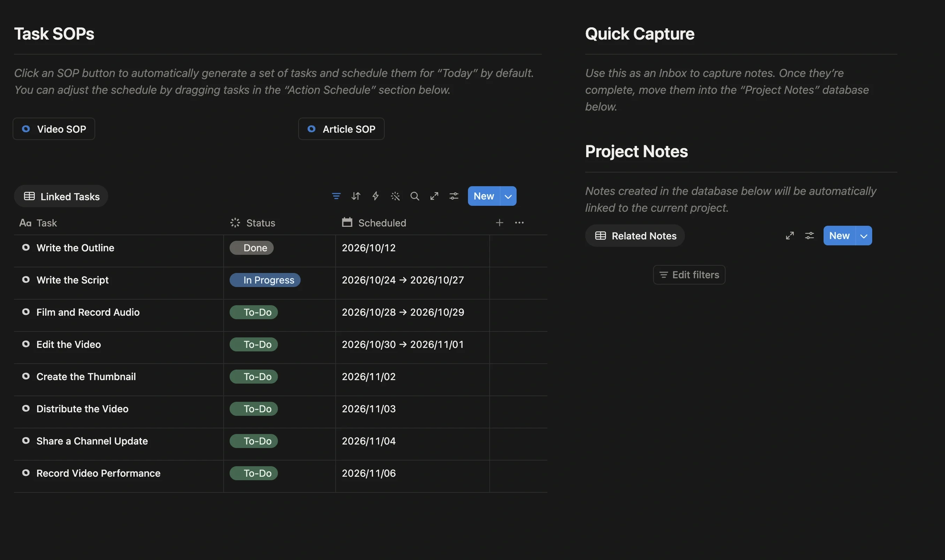Expand Linked Tasks database to full page
Image resolution: width=945 pixels, height=560 pixels.
[x=434, y=196]
